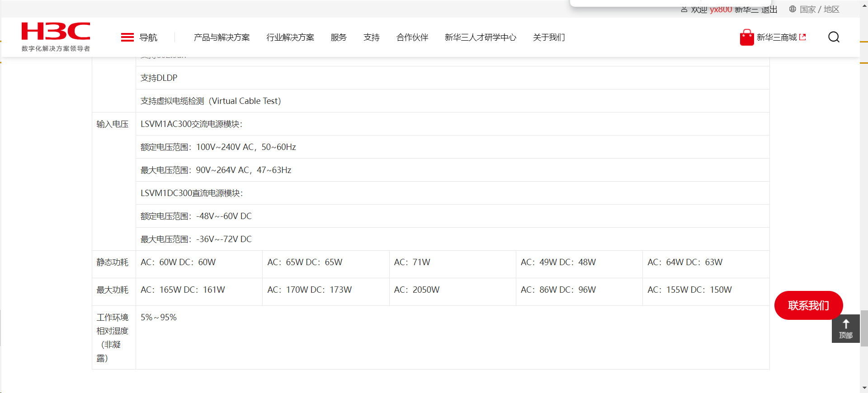868x393 pixels.
Task: Click cell AC: 49W DC: 48W
Action: (579, 264)
